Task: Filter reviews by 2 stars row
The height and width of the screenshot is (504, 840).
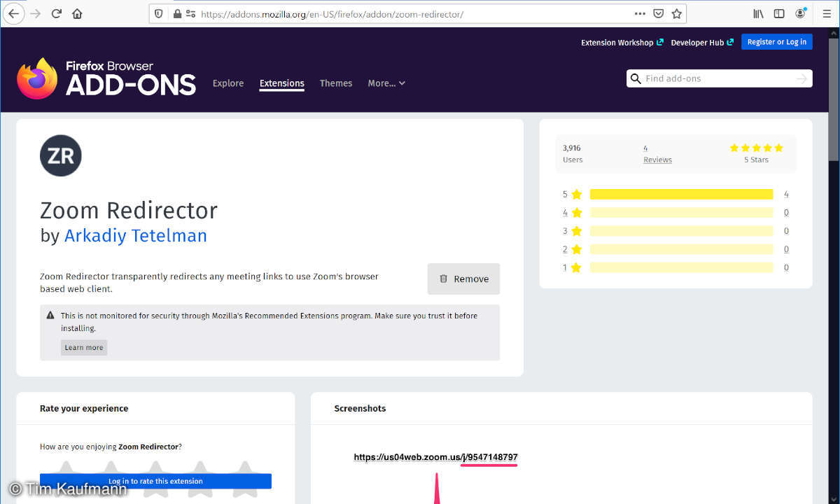Action: pos(675,249)
